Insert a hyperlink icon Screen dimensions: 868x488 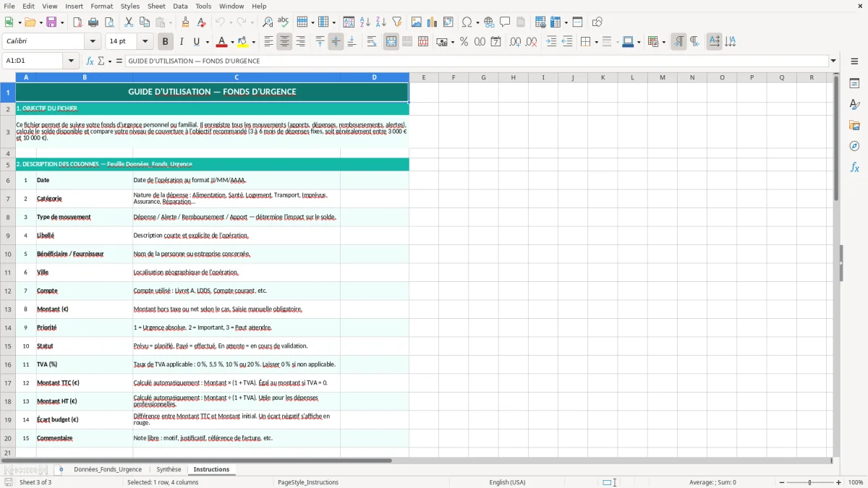489,22
